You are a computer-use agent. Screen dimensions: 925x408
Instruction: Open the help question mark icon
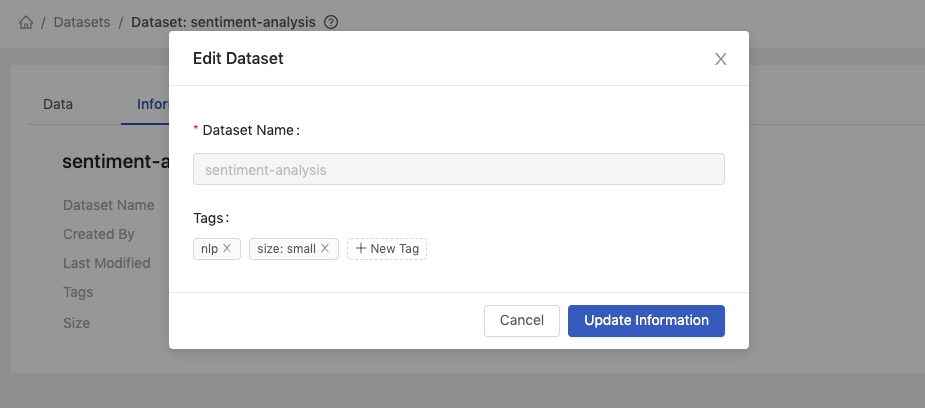point(332,22)
